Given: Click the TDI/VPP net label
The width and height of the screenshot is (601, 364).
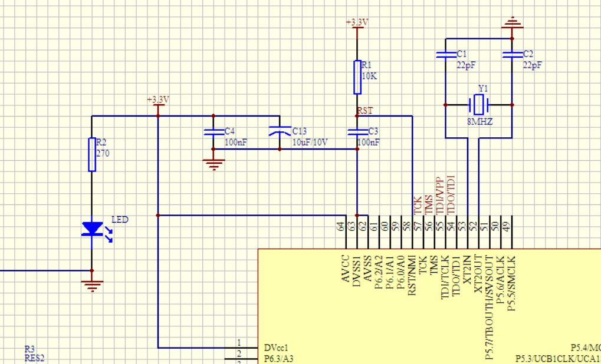Looking at the screenshot, I should [439, 196].
